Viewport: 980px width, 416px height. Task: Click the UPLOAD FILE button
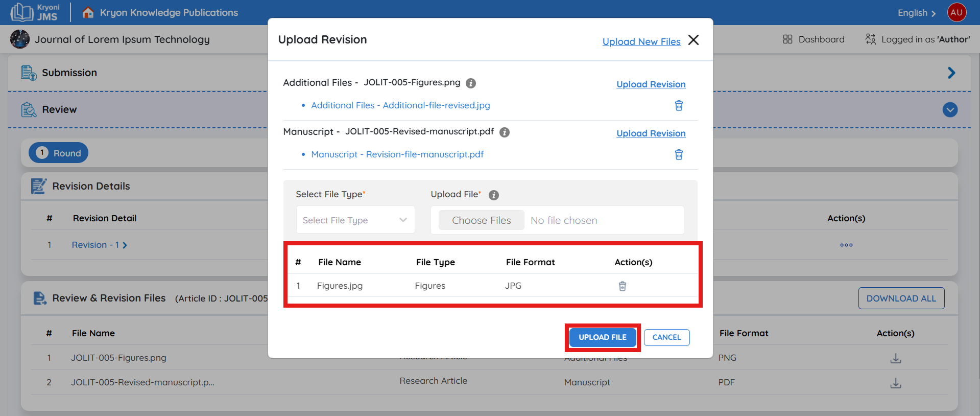(602, 337)
